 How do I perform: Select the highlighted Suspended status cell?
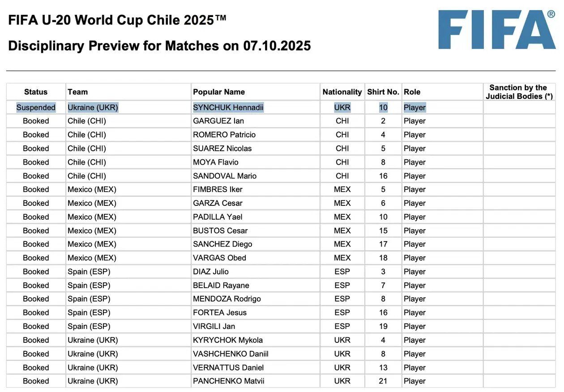pos(36,107)
